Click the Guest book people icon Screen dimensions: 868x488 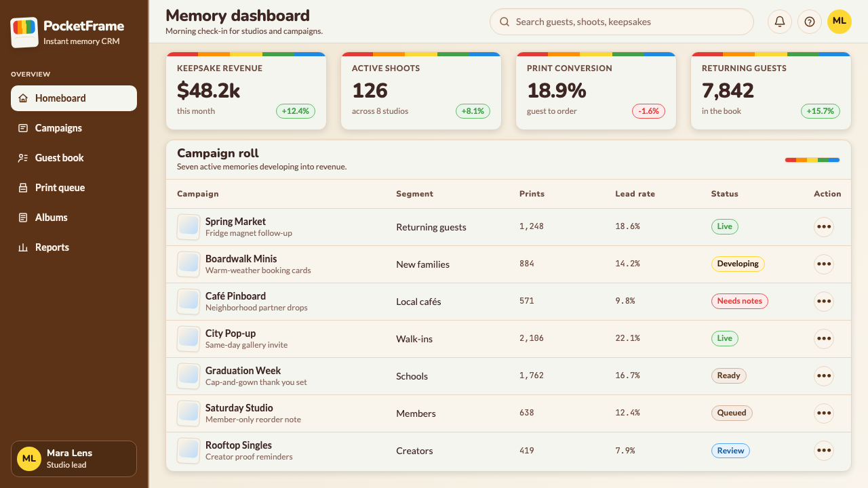23,158
